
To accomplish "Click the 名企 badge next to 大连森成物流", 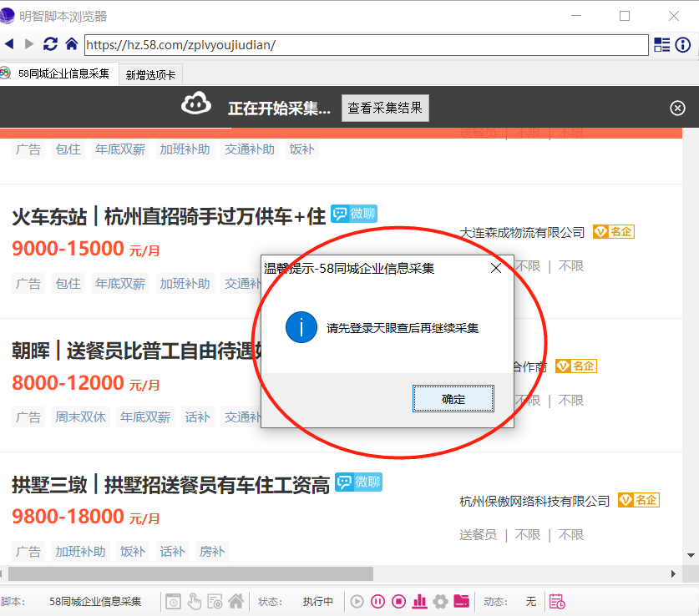I will tap(614, 231).
